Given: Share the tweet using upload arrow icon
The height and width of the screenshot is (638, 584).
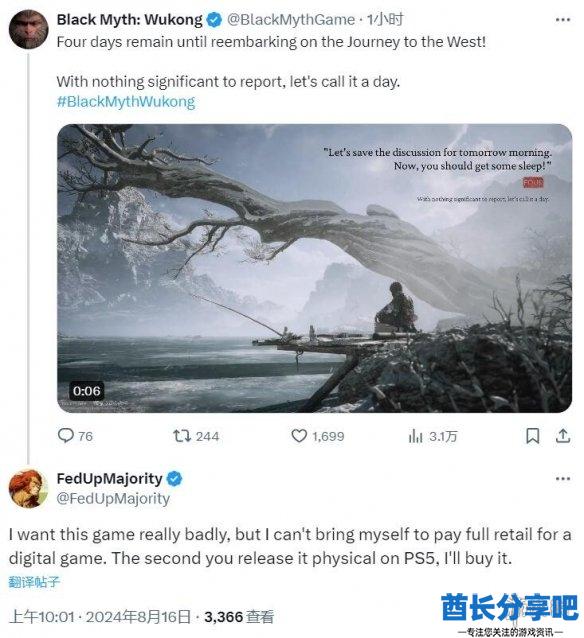Looking at the screenshot, I should click(x=563, y=436).
